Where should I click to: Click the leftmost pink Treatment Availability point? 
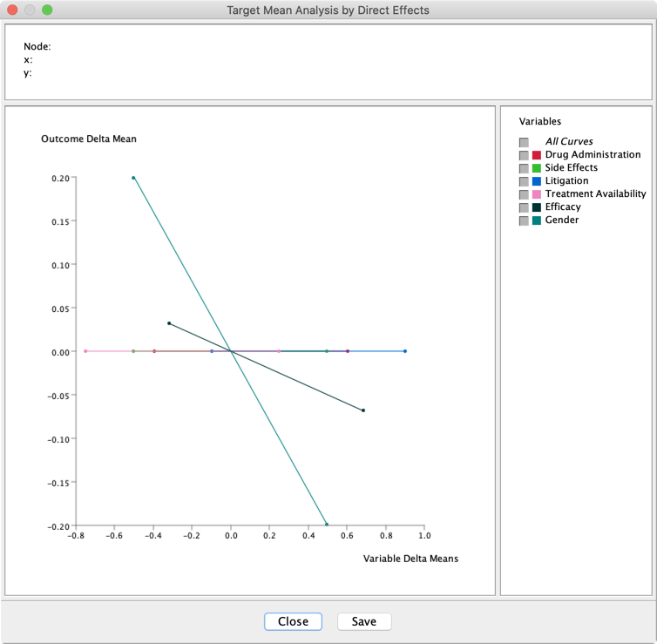tap(85, 351)
